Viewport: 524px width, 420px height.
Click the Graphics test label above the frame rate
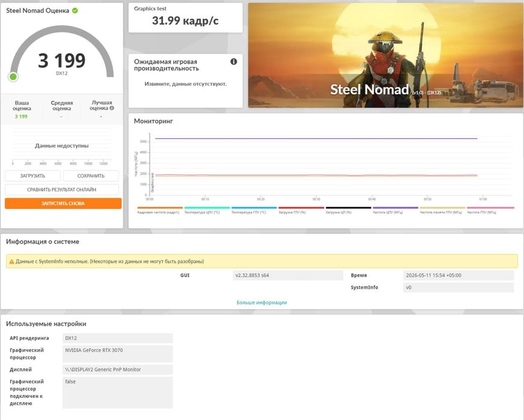pos(150,8)
